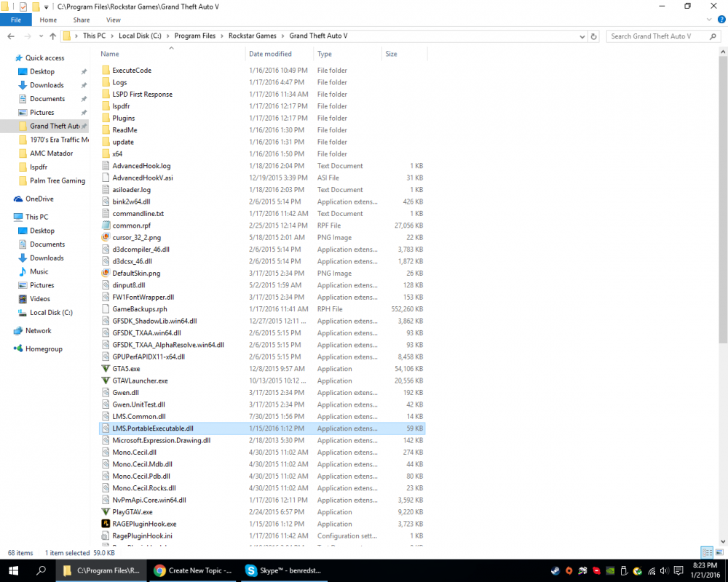
Task: Open the File menu
Action: coord(15,20)
